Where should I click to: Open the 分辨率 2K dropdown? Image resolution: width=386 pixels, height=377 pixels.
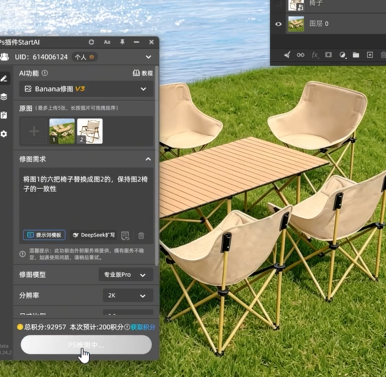tap(128, 295)
